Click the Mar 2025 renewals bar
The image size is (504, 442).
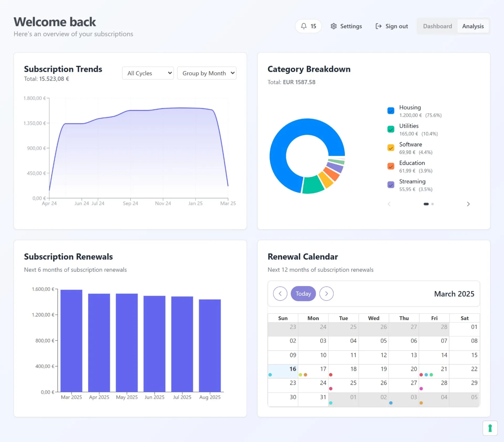click(x=71, y=341)
